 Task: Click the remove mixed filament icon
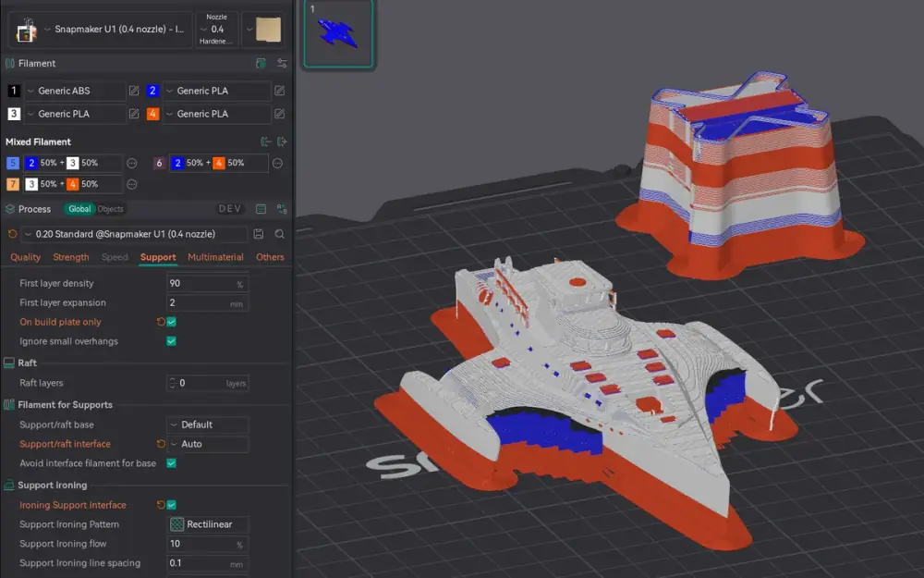click(266, 141)
